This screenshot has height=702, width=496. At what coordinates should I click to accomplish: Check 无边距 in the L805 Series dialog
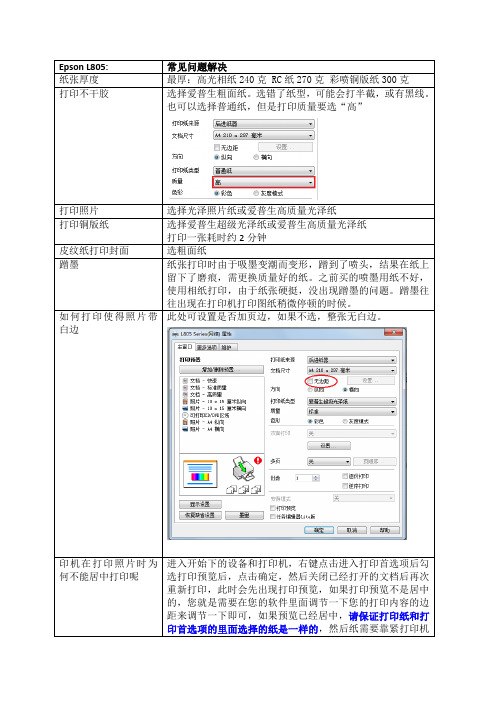click(310, 381)
